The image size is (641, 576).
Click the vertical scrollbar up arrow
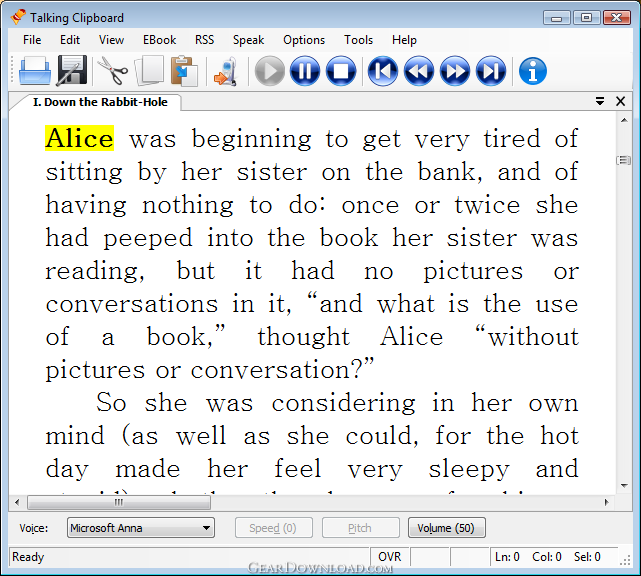click(624, 120)
